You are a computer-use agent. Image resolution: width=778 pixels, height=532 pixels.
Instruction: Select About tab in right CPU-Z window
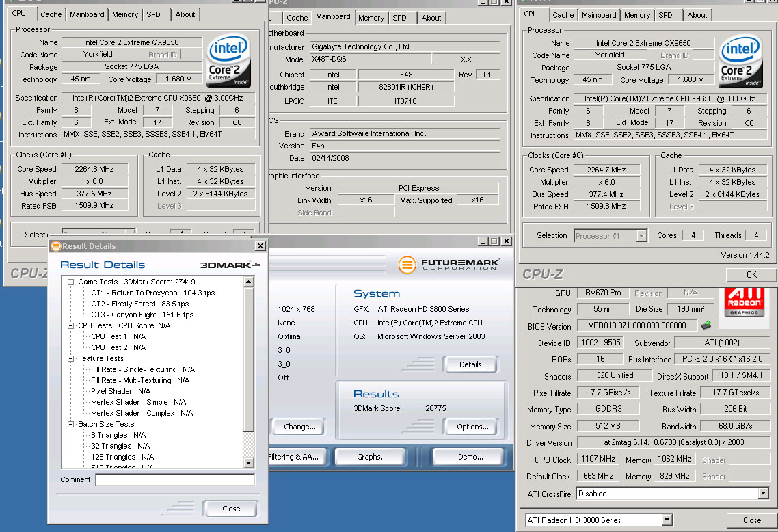point(697,15)
